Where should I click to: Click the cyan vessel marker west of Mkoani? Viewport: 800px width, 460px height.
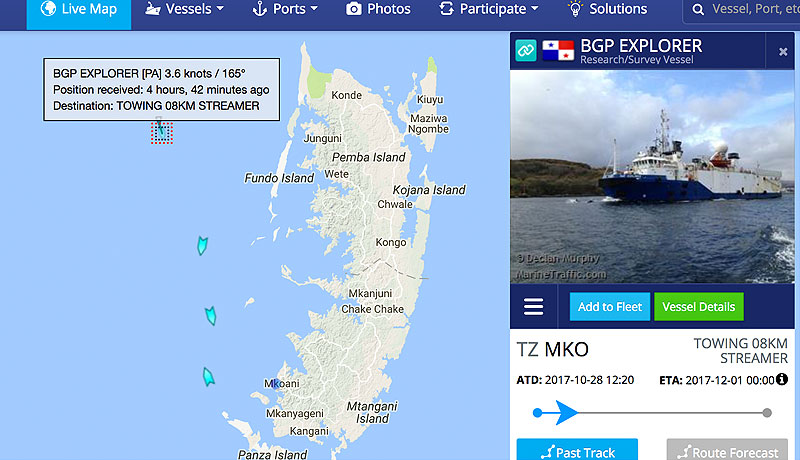click(208, 377)
